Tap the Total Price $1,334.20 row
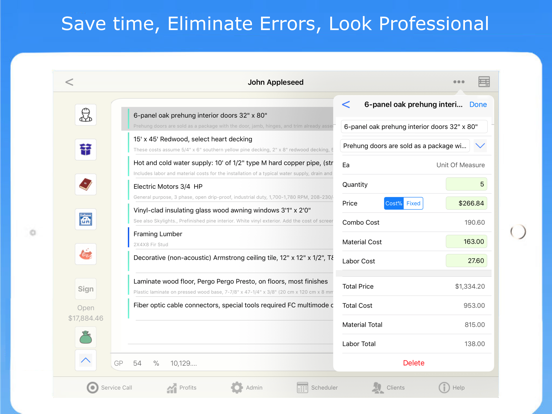 [x=414, y=287]
